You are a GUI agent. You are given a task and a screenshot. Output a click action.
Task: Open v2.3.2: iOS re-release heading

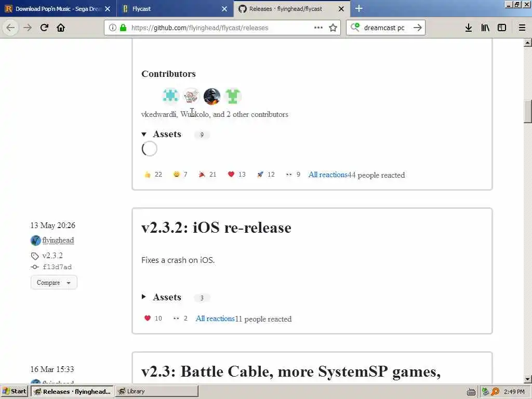(216, 228)
